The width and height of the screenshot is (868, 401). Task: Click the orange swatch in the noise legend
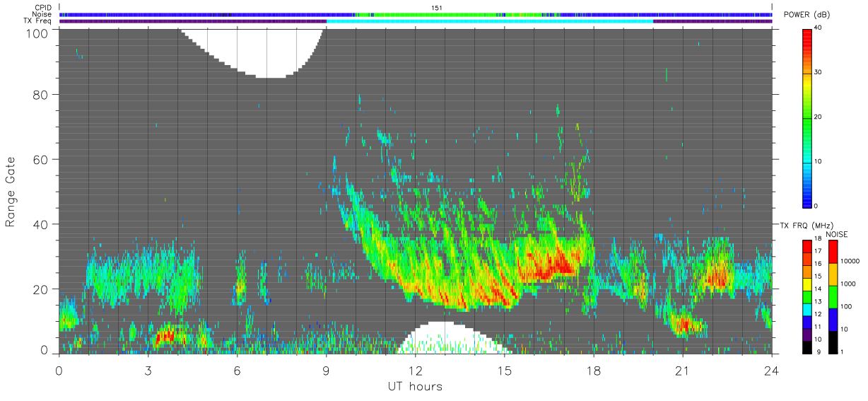833,274
